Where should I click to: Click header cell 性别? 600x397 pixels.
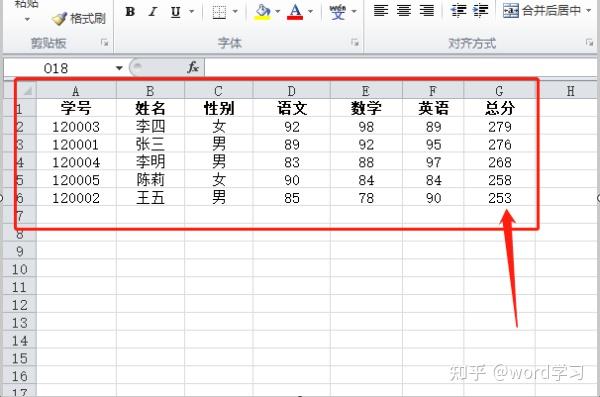coord(218,108)
